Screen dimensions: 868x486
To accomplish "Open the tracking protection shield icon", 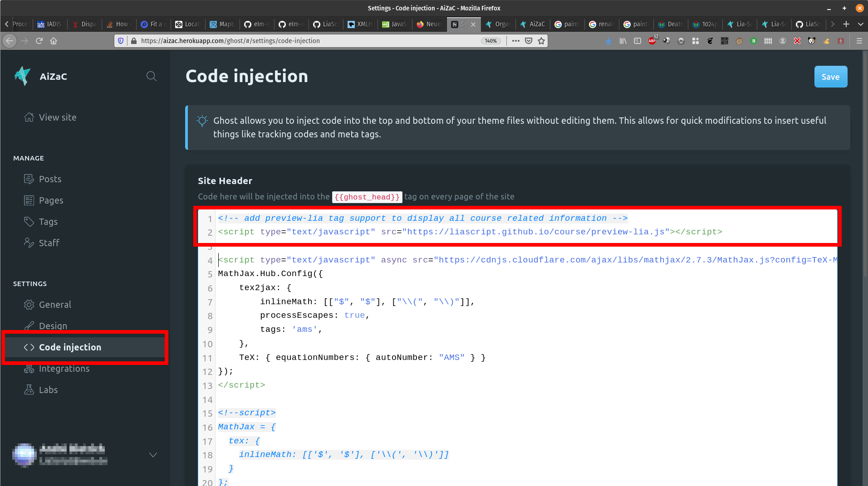I will coord(120,41).
